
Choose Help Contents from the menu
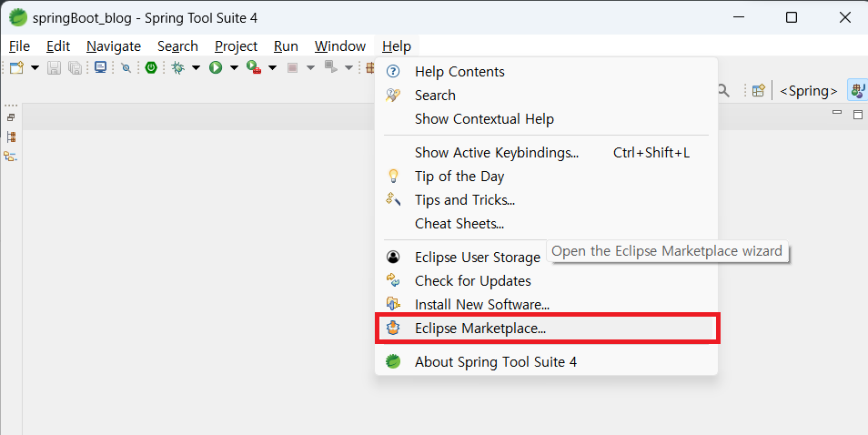(x=547, y=72)
